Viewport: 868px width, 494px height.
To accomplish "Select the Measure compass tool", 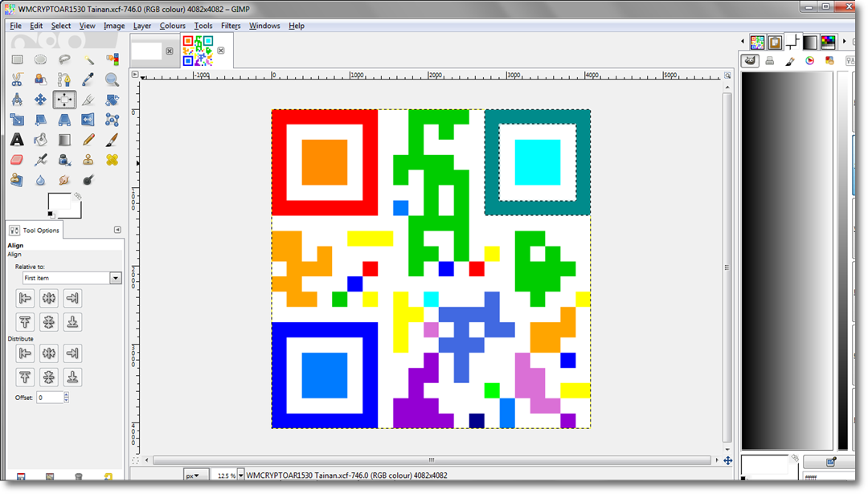I will tap(17, 100).
